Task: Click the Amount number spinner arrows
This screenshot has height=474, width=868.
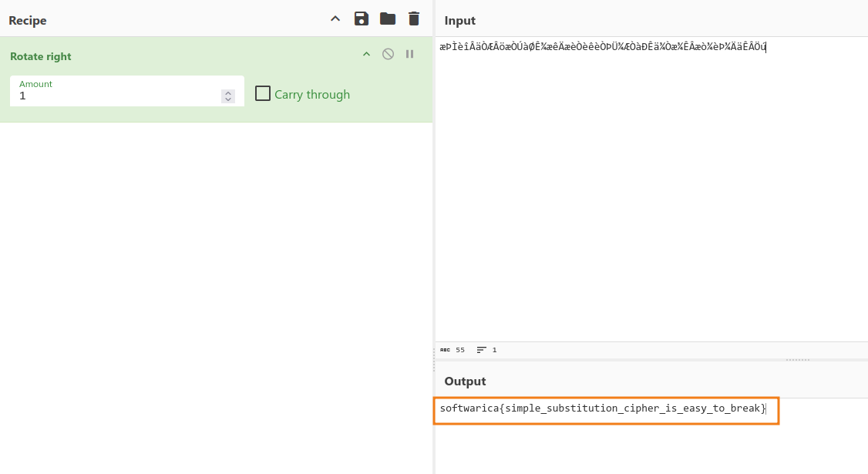Action: 228,96
